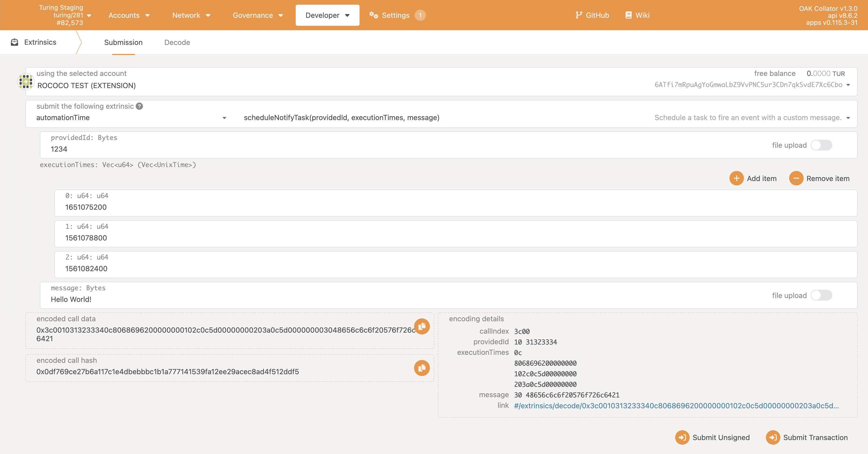Screen dimensions: 868x454
Task: Click the providedId encoding 10 31323334
Action: click(x=535, y=342)
